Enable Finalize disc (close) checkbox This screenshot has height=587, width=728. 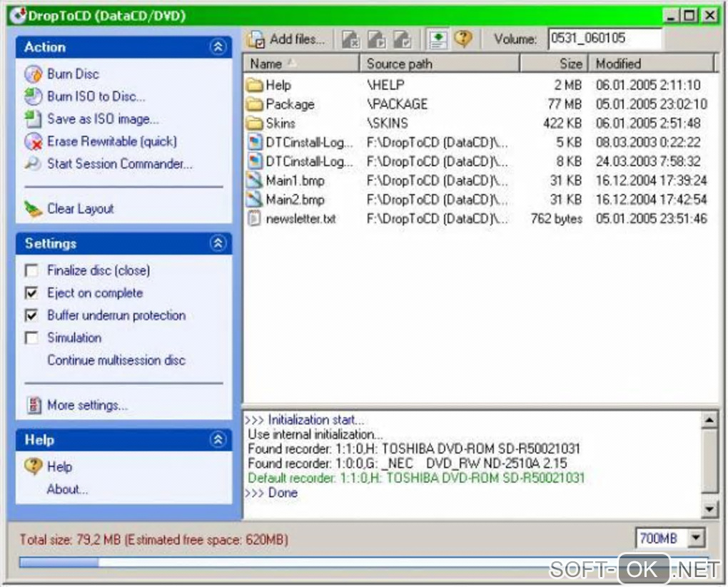(x=31, y=270)
